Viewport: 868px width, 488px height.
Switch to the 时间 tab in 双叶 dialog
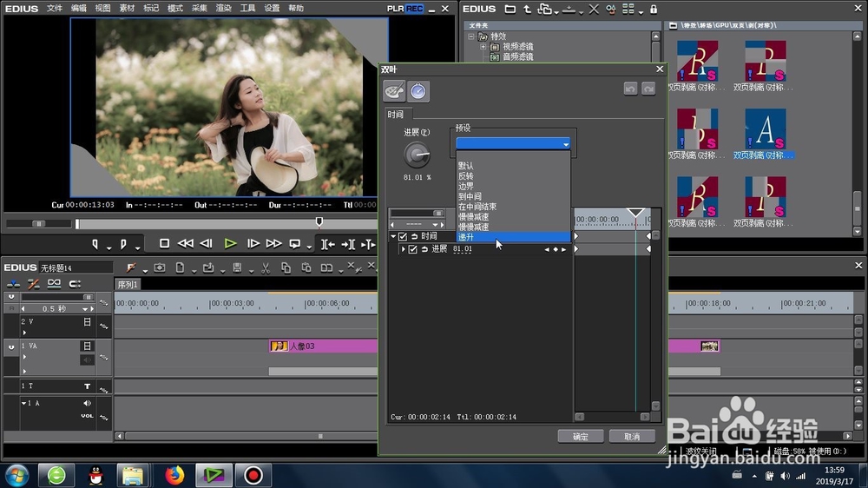coord(395,114)
